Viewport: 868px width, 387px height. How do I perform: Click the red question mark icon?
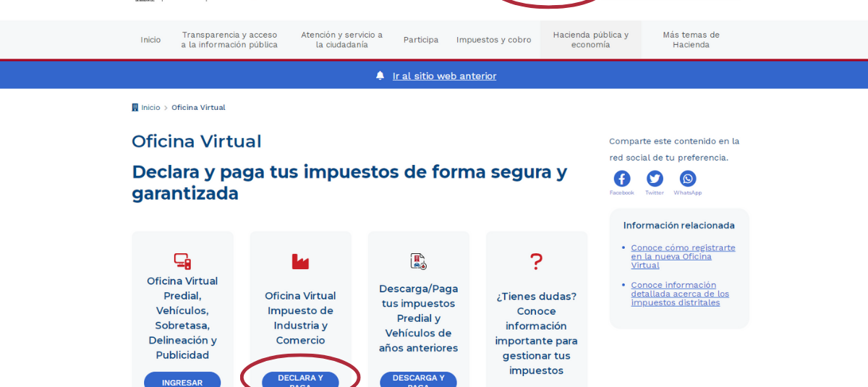tap(536, 261)
